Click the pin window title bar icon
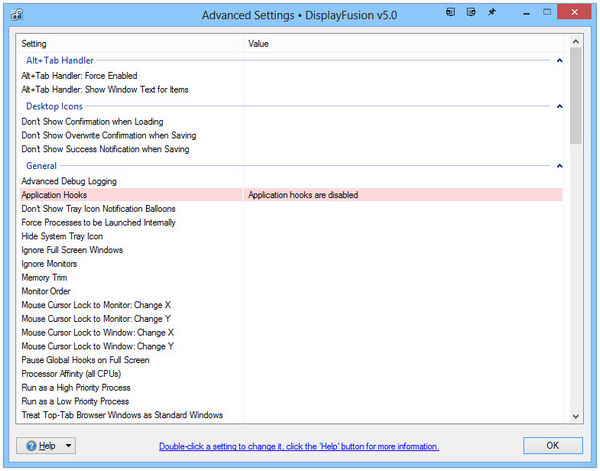 click(492, 12)
